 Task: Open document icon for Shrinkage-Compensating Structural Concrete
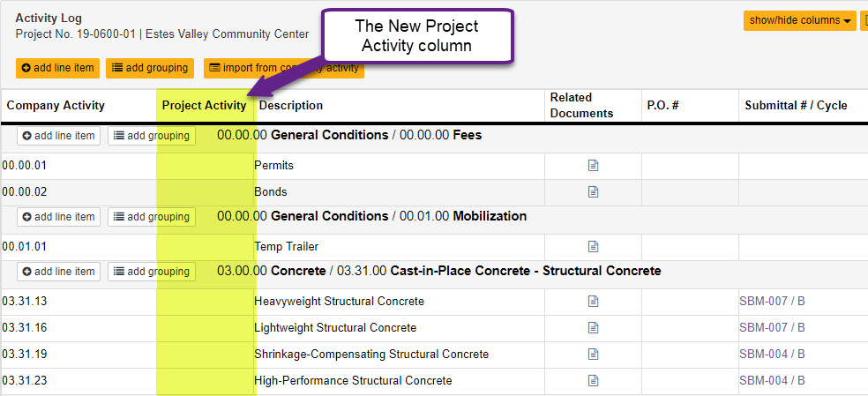pyautogui.click(x=594, y=354)
